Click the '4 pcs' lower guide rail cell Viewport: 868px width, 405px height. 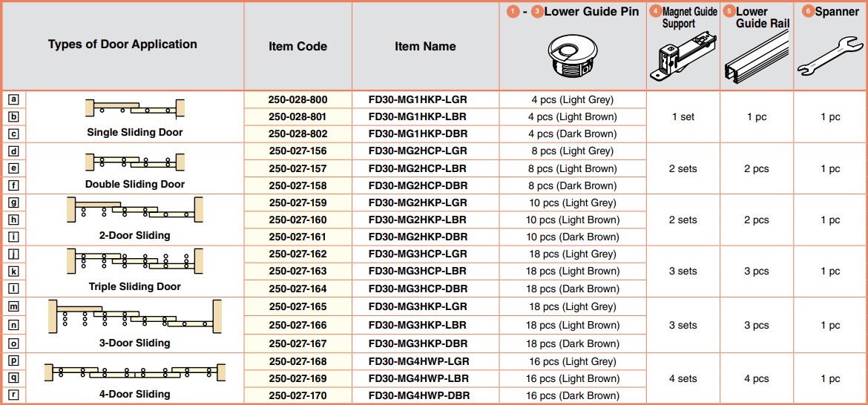click(x=757, y=378)
